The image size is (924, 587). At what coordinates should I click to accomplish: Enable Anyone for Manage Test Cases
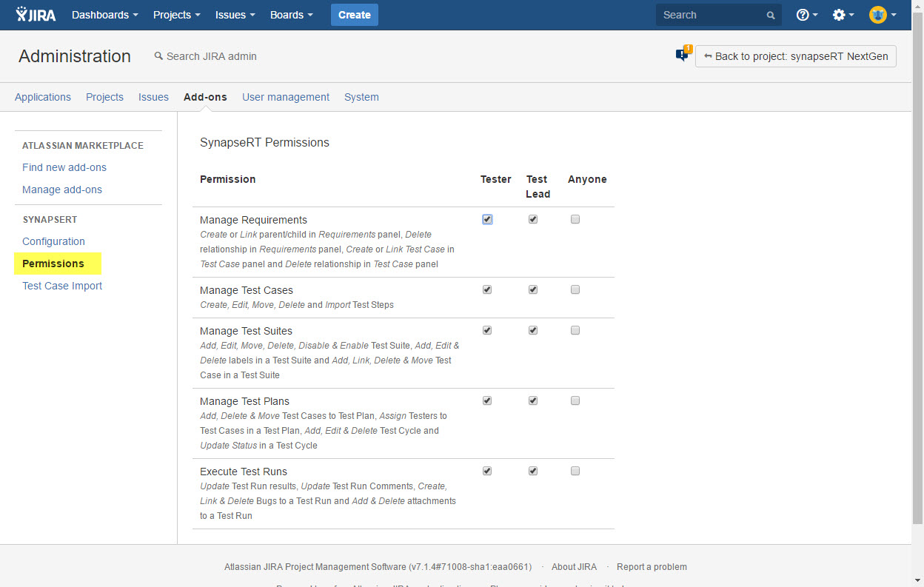575,290
